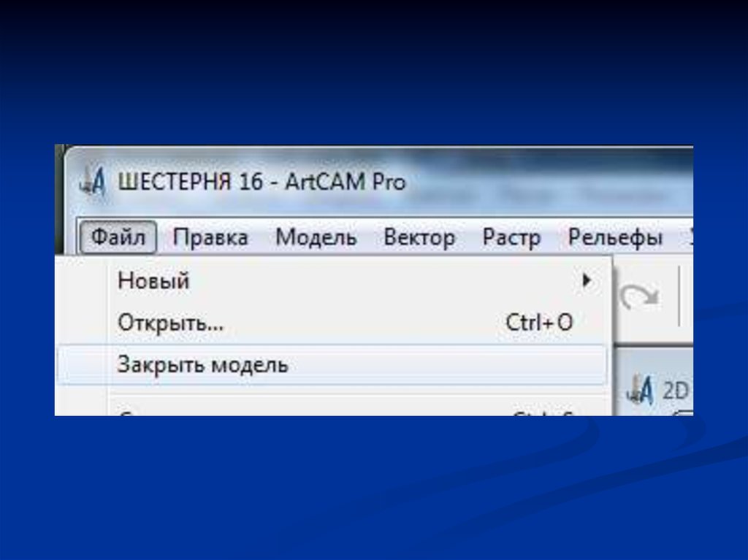Select the highlighted Закрыть модель entry

pos(333,365)
